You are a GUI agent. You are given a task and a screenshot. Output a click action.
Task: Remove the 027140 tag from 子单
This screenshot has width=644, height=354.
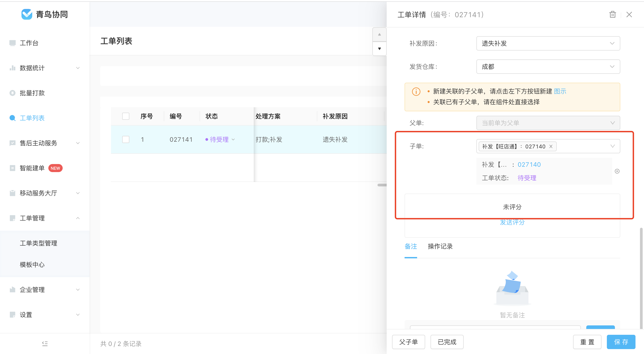(551, 147)
